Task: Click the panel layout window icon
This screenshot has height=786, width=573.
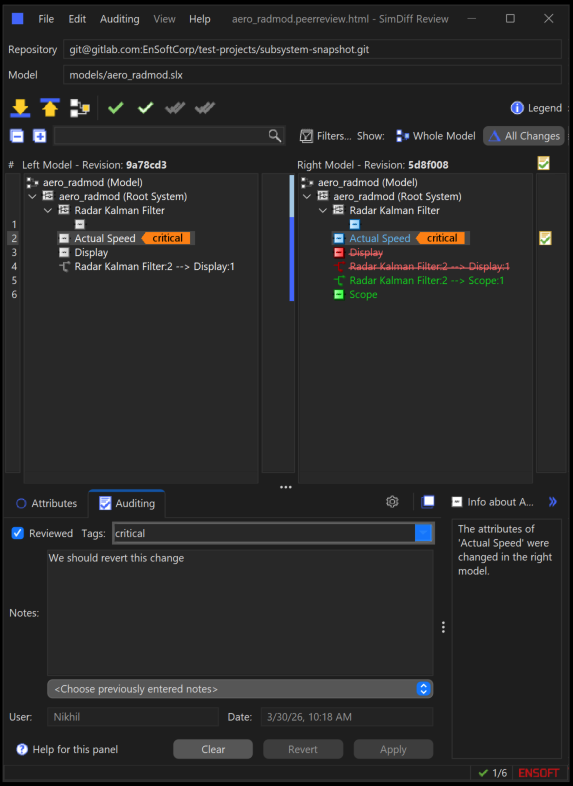Action: tap(428, 502)
